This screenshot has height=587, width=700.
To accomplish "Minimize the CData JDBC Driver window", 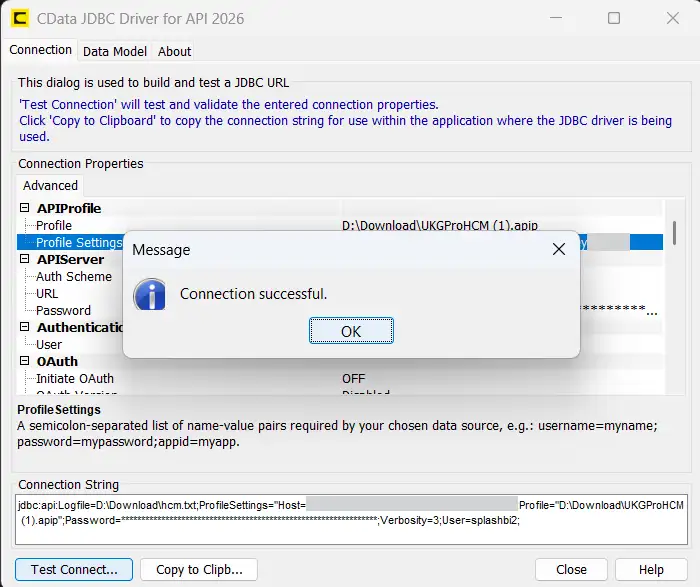I will 555,18.
